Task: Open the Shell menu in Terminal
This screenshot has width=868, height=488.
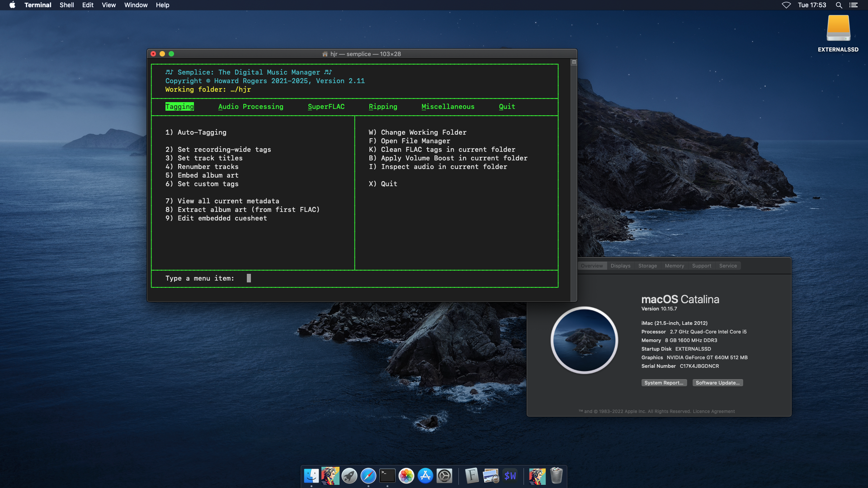Action: (x=66, y=5)
